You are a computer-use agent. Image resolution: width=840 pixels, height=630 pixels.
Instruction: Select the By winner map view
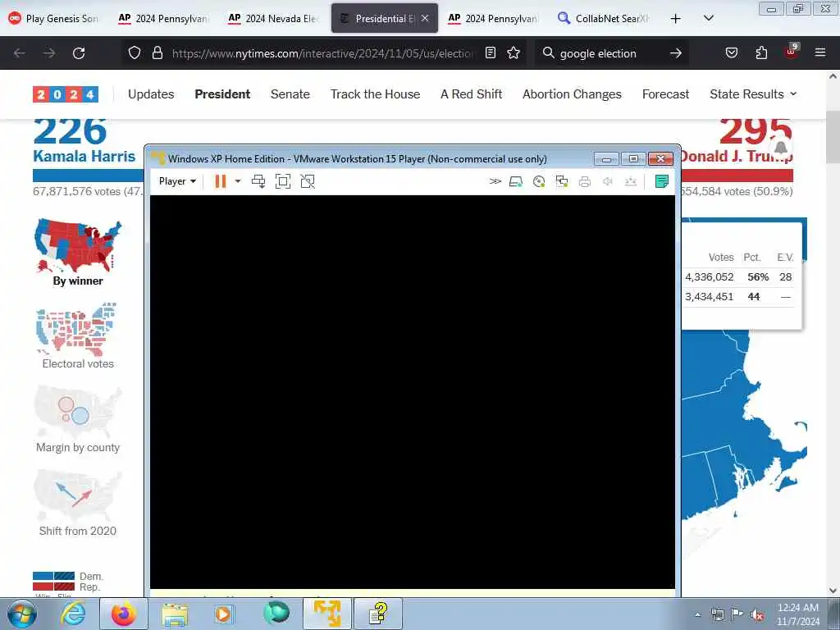pyautogui.click(x=78, y=253)
